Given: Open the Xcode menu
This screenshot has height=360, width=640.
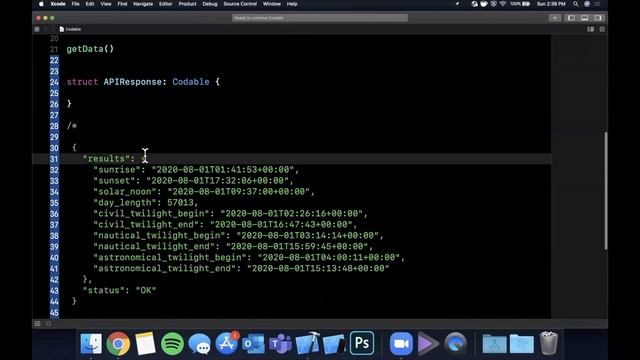Looking at the screenshot, I should [x=58, y=4].
